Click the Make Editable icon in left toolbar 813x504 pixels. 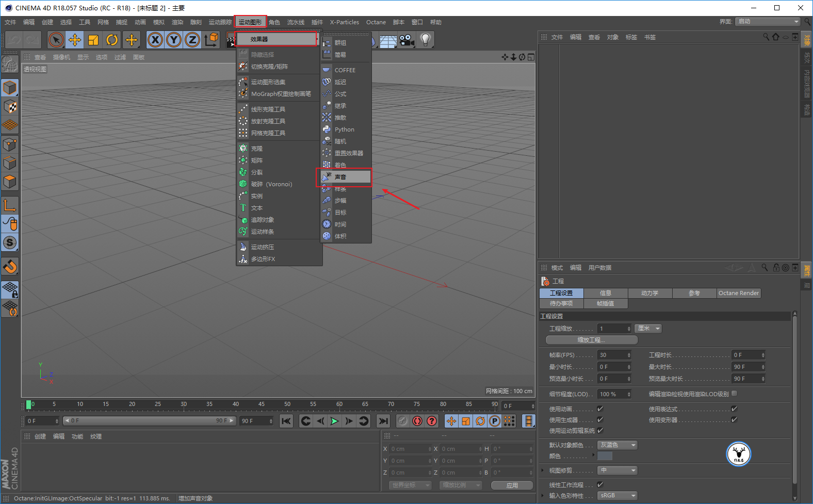click(x=10, y=64)
